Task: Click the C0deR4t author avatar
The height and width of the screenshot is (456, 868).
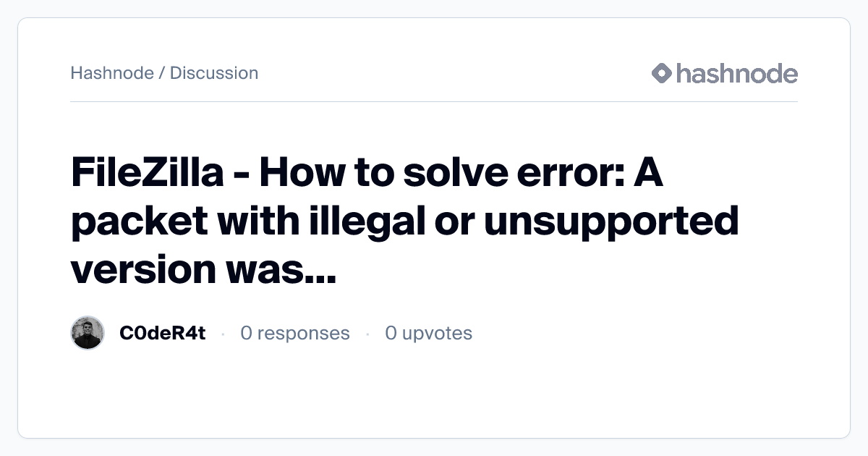Action: [x=88, y=333]
